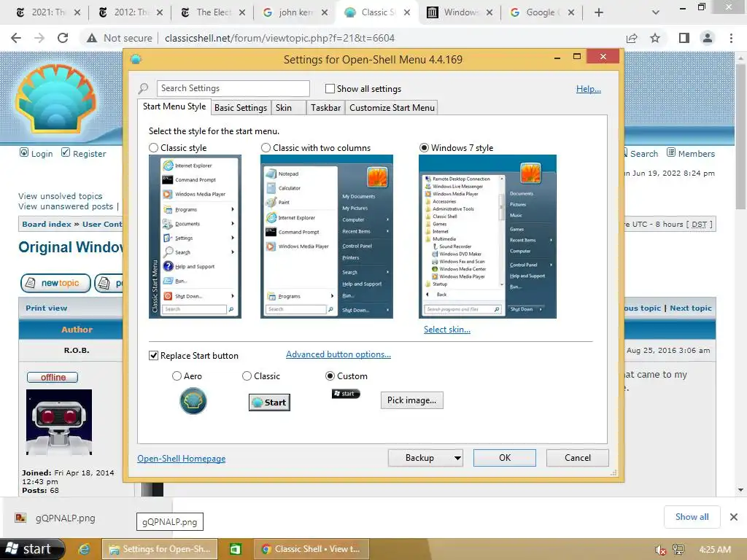This screenshot has height=560, width=747.
Task: Go forward in Chrome browser
Action: [39, 38]
